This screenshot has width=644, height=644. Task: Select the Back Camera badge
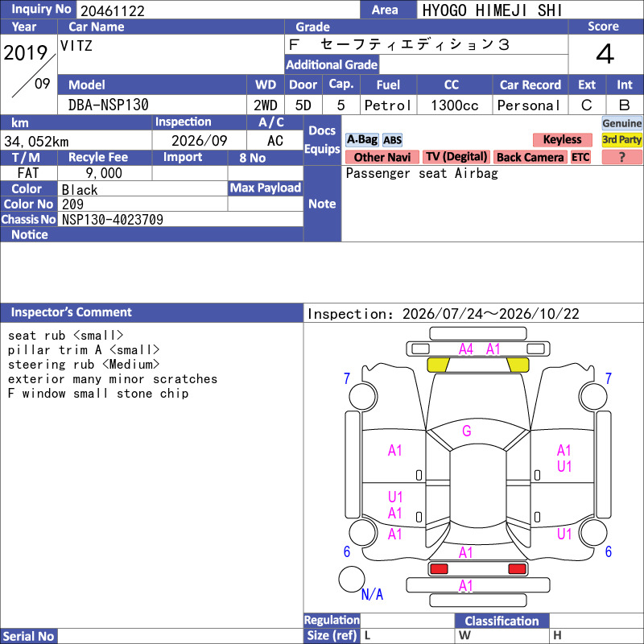click(530, 157)
